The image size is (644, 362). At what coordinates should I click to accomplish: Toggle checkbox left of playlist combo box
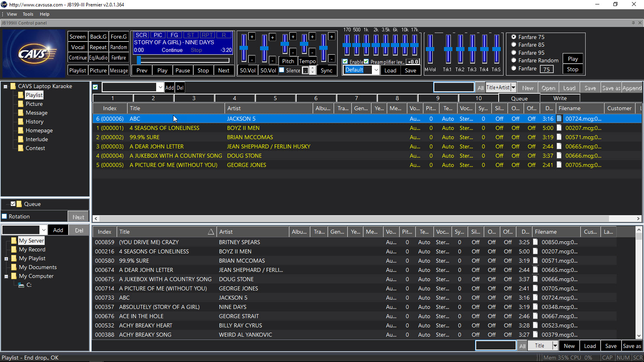95,87
